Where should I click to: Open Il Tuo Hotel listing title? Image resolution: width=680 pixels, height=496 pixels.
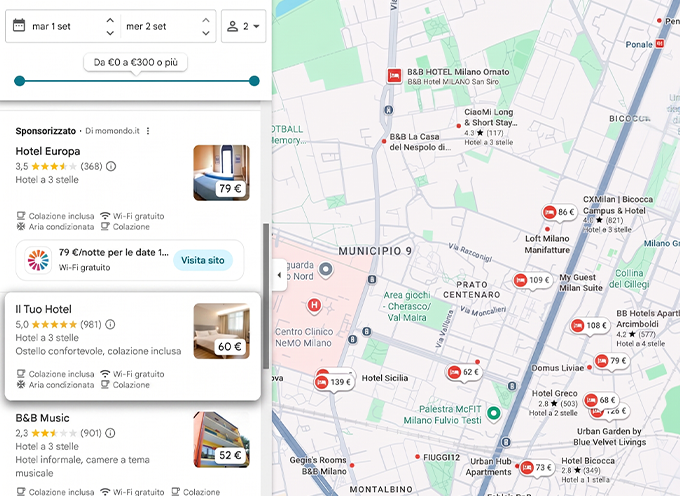pyautogui.click(x=43, y=309)
